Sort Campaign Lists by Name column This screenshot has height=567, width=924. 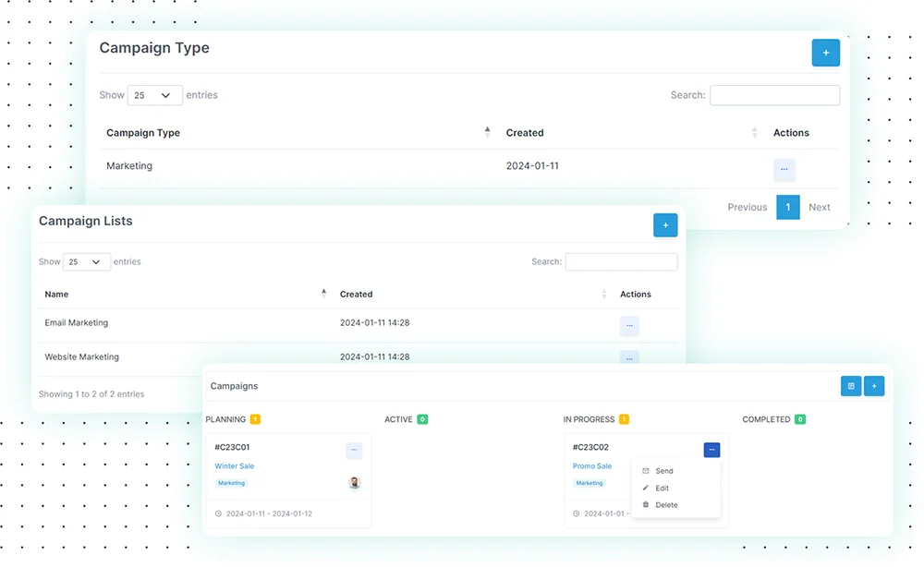pyautogui.click(x=57, y=295)
